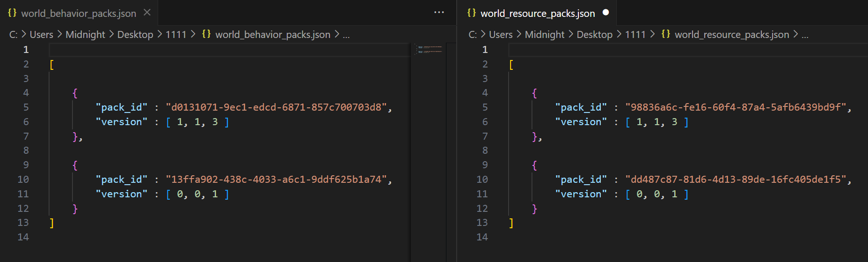Screen dimensions: 868x262
Task: Click the closing square bracket on line 13 right editor
Action: tap(511, 223)
